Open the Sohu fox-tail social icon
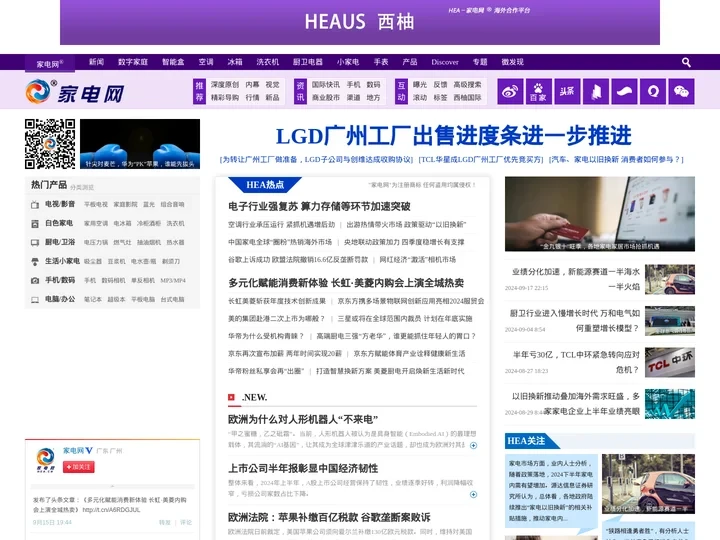This screenshot has height=540, width=720. (x=624, y=91)
